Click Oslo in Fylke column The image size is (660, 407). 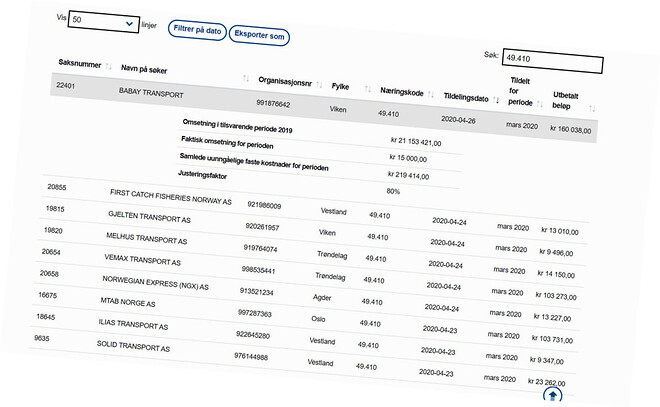(x=318, y=319)
